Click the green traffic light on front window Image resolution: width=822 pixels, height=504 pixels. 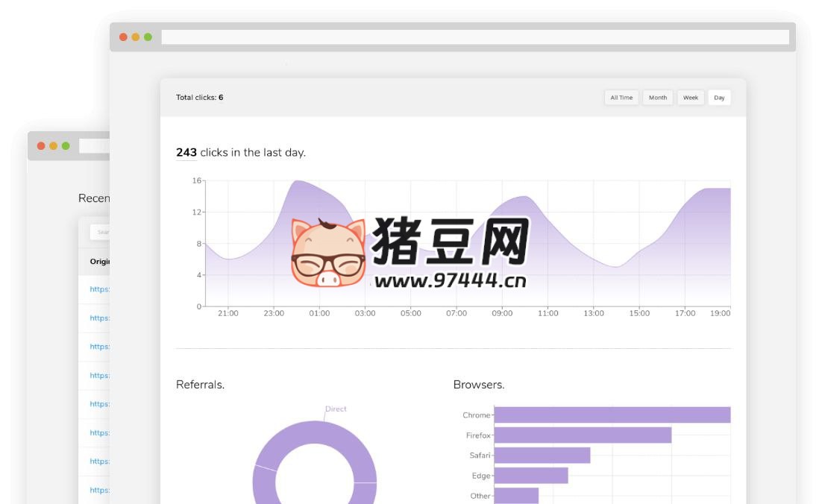(x=149, y=35)
